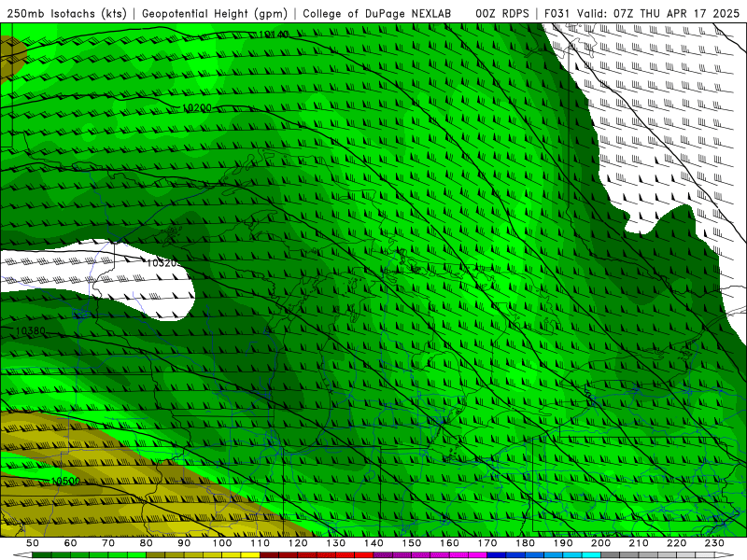Select the bright magenta swatch just before 170
Screen dimensions: 747x560
(x=478, y=555)
